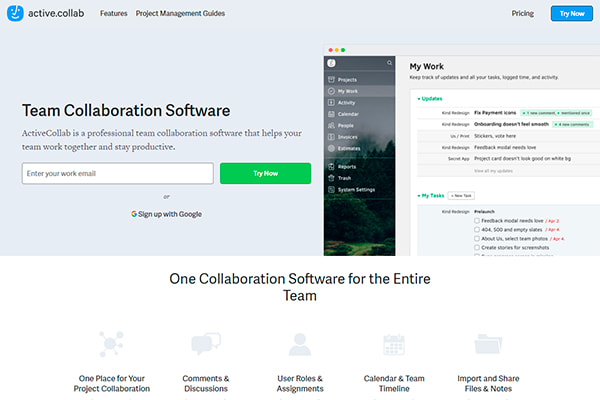
Task: Open Project Management Guides menu
Action: pyautogui.click(x=180, y=13)
